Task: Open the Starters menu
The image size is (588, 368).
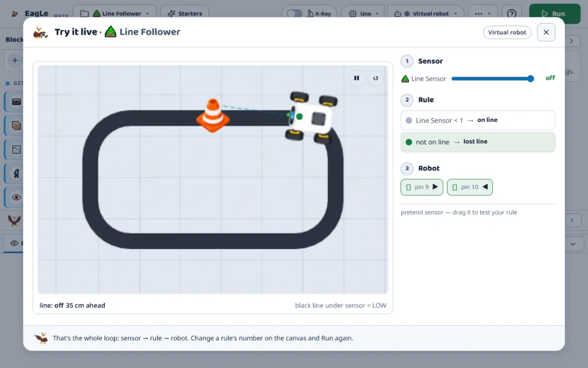Action: coord(185,13)
